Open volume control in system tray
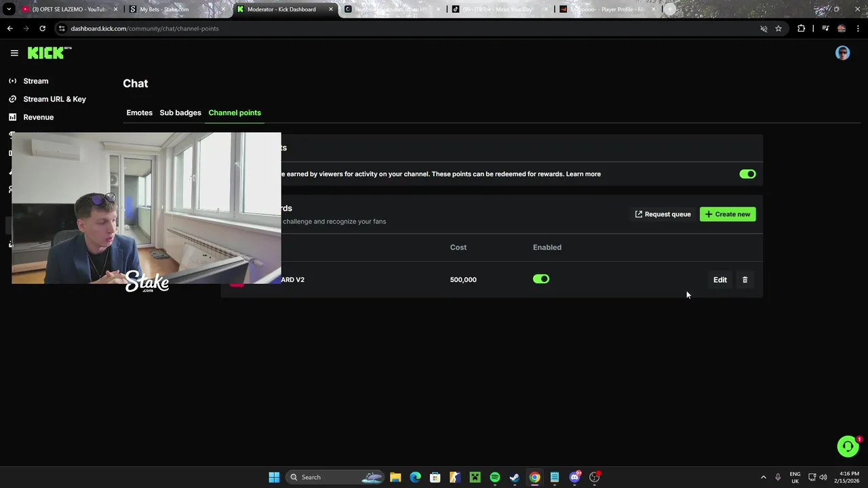 823,477
